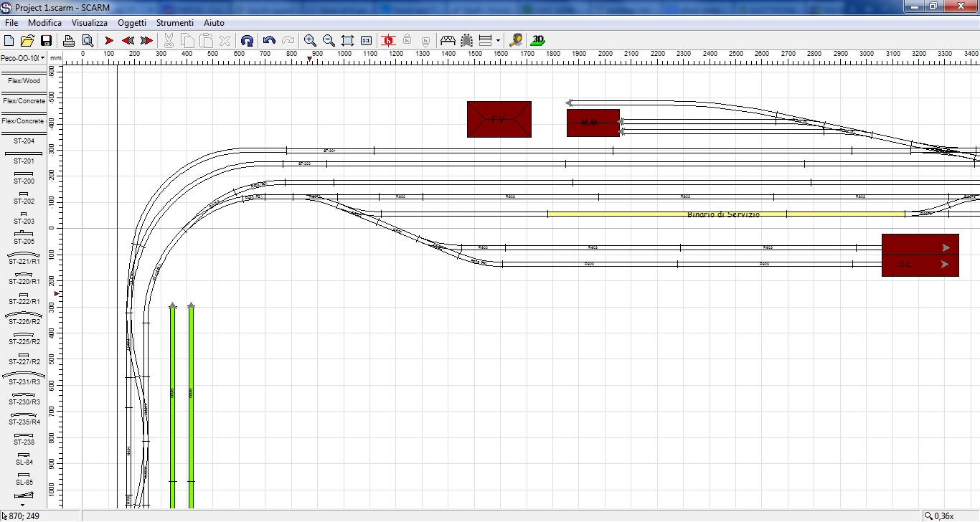Open Print Preview

88,41
